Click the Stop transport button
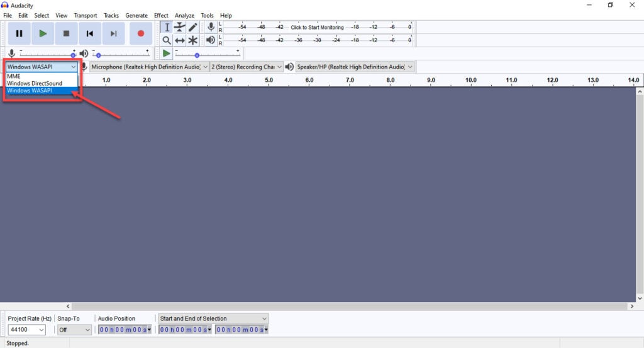 [66, 34]
